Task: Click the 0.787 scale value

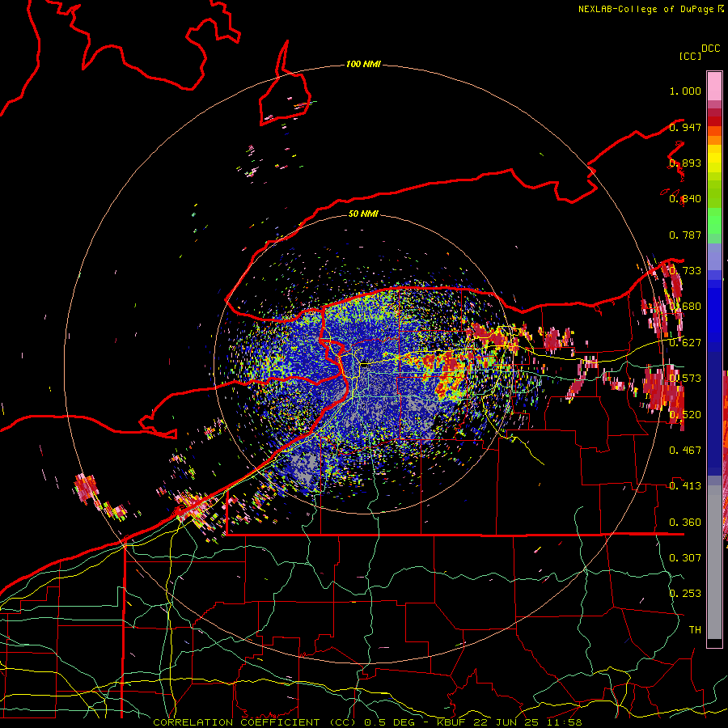Action: point(685,235)
